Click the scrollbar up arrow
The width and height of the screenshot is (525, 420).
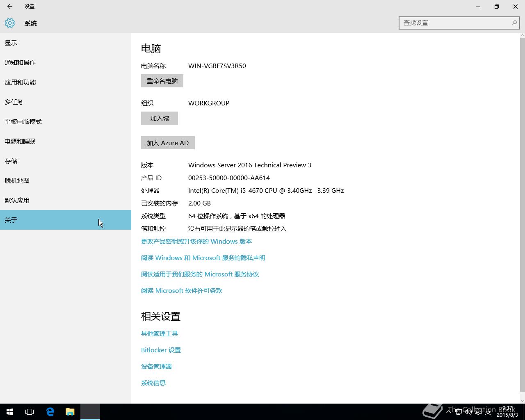(522, 35)
